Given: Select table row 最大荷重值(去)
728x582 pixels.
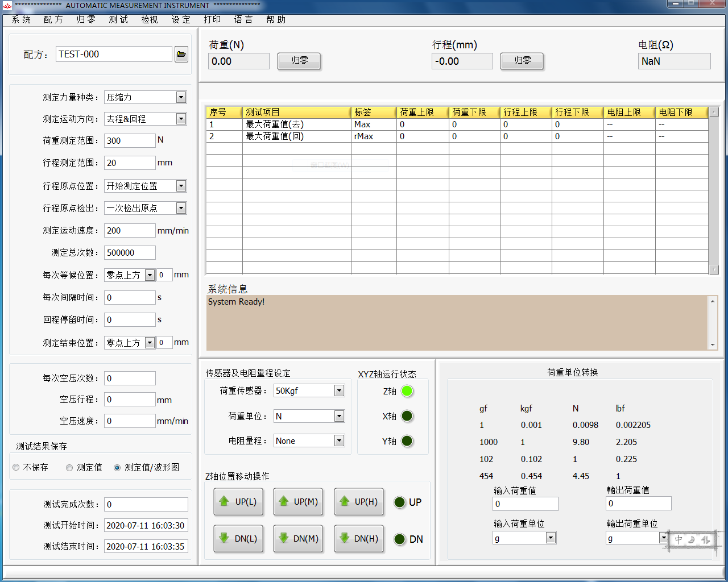Looking at the screenshot, I should point(457,124).
